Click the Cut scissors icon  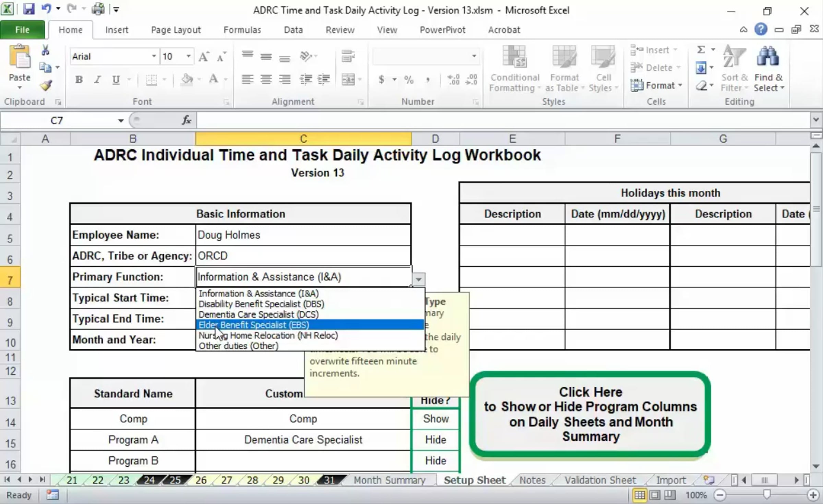pyautogui.click(x=45, y=50)
